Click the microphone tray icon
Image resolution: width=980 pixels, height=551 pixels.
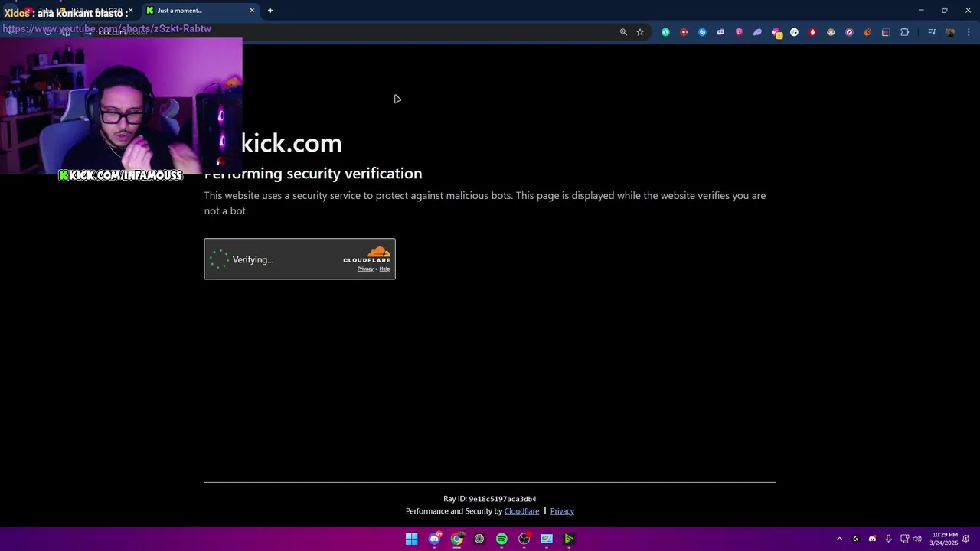tap(888, 539)
